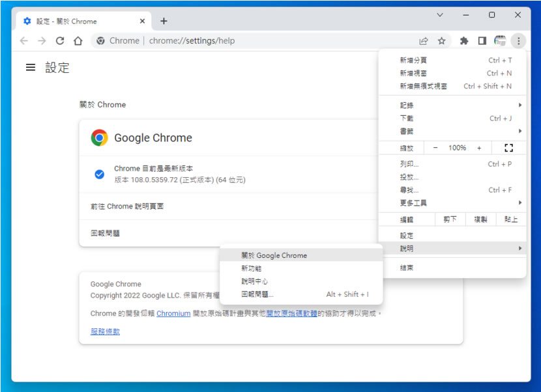This screenshot has height=392, width=541.
Task: Toggle the side panel icon
Action: (482, 41)
